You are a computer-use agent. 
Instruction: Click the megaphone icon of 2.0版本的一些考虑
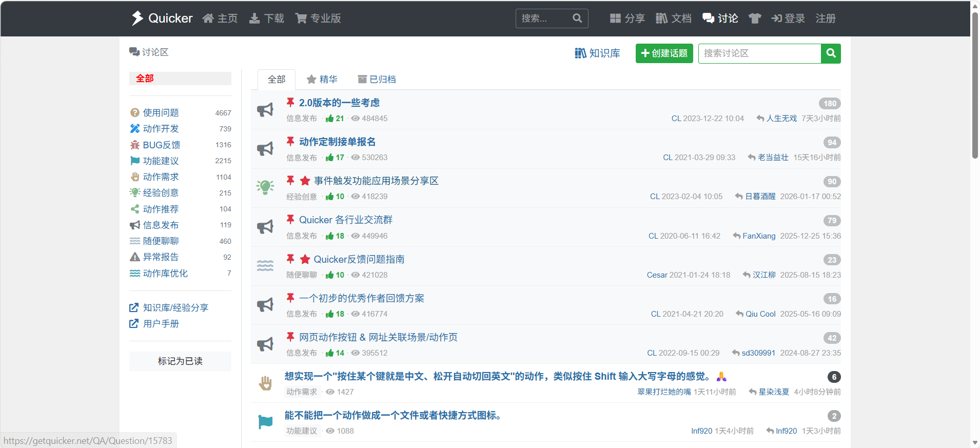(265, 109)
